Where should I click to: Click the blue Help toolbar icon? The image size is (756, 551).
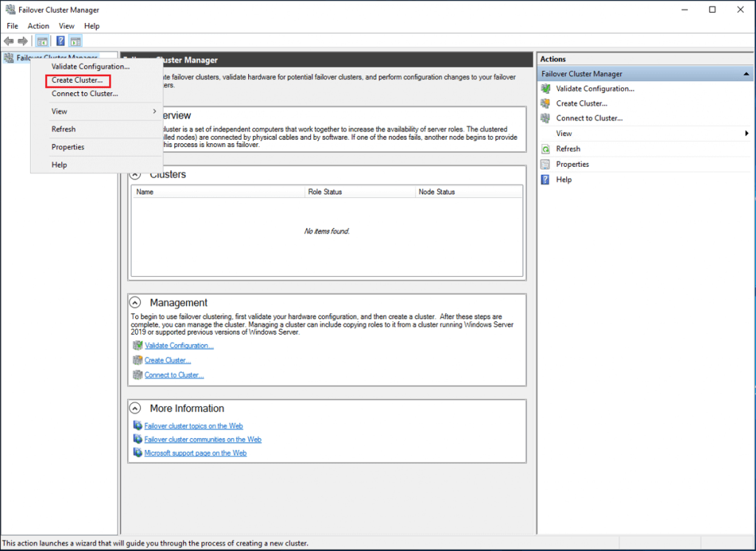[61, 41]
